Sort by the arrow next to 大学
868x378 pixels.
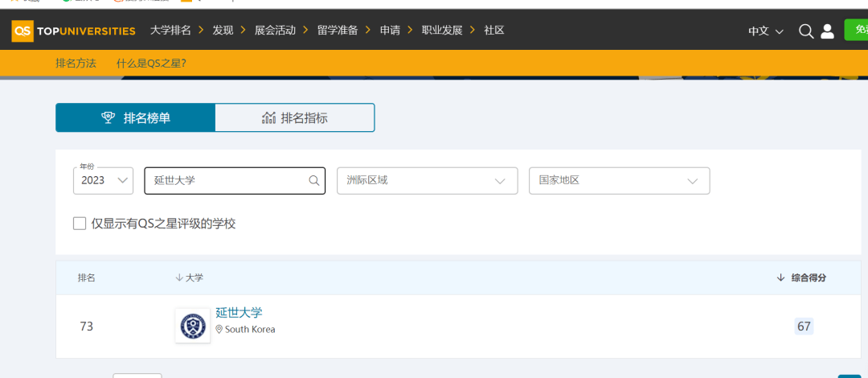coord(178,277)
